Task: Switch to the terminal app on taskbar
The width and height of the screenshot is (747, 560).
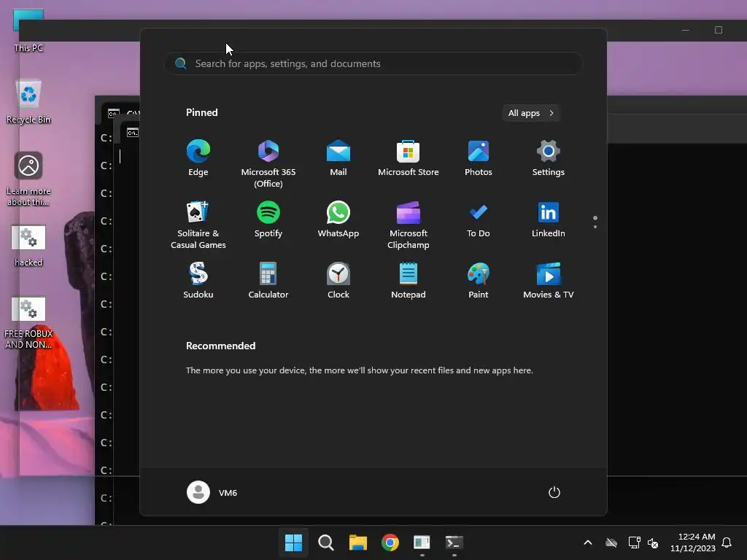Action: [x=454, y=542]
